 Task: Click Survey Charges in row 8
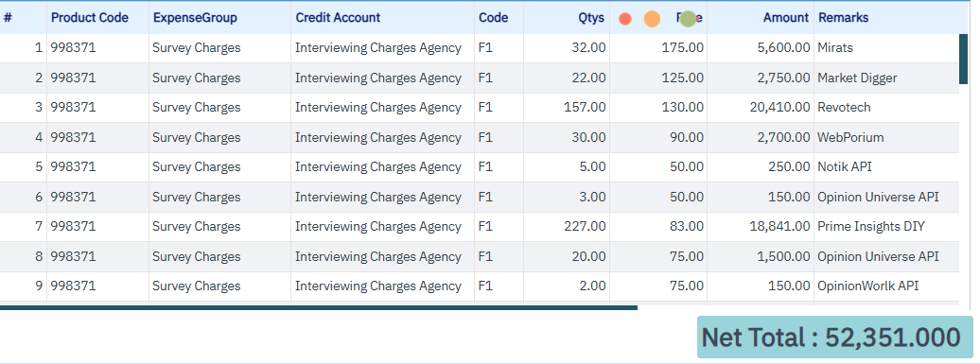[196, 256]
